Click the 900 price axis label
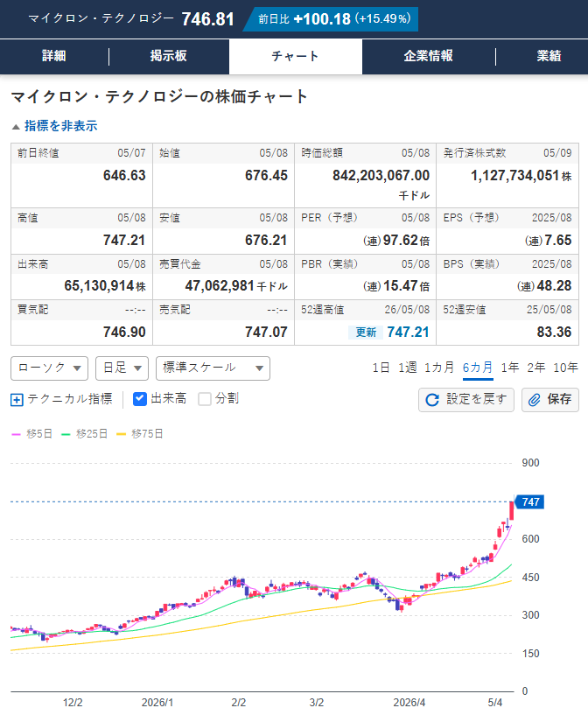Image resolution: width=588 pixels, height=715 pixels. [x=530, y=463]
